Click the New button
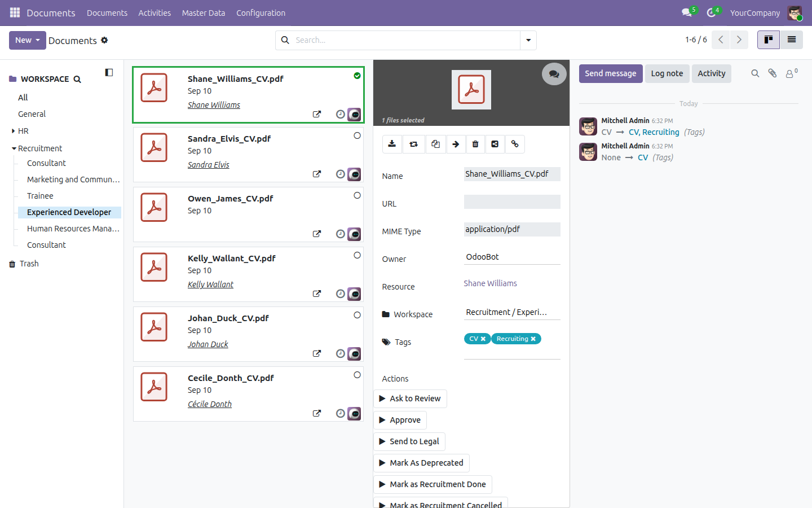Screen dimensions: 812x508 click(x=27, y=40)
